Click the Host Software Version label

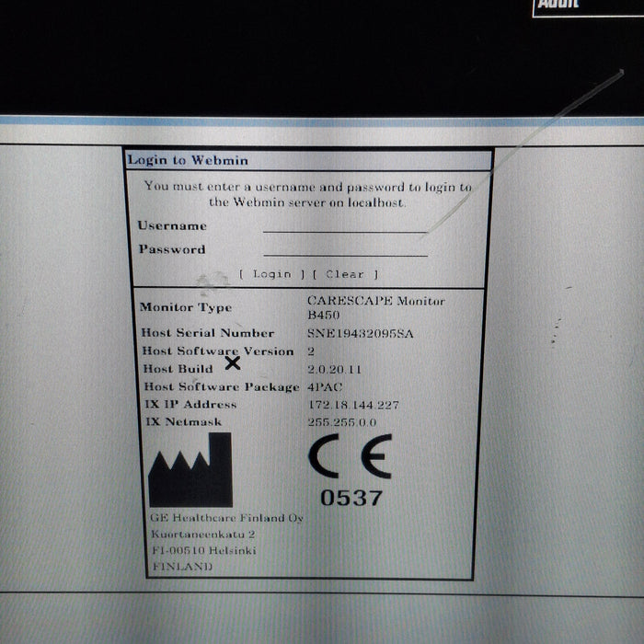[218, 351]
